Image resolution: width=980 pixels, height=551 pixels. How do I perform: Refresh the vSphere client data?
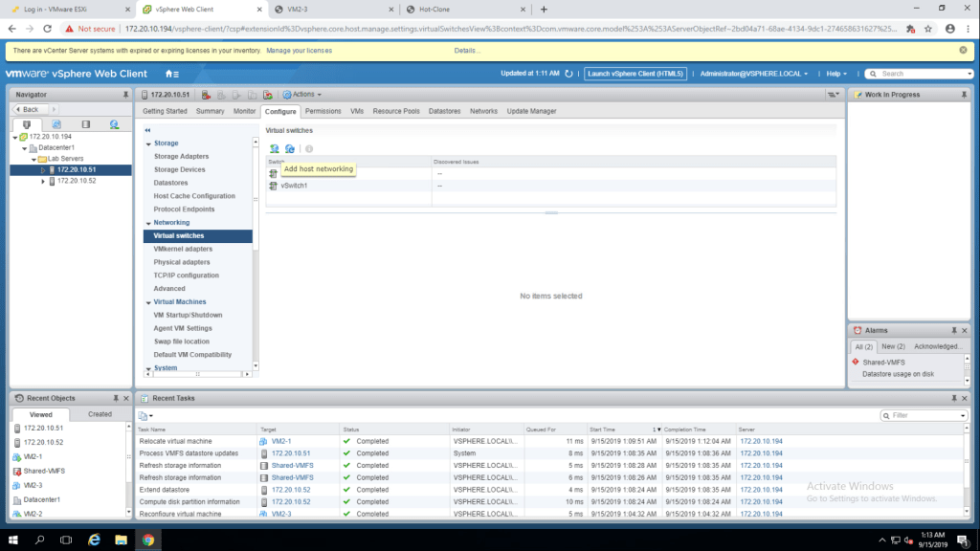pyautogui.click(x=568, y=74)
